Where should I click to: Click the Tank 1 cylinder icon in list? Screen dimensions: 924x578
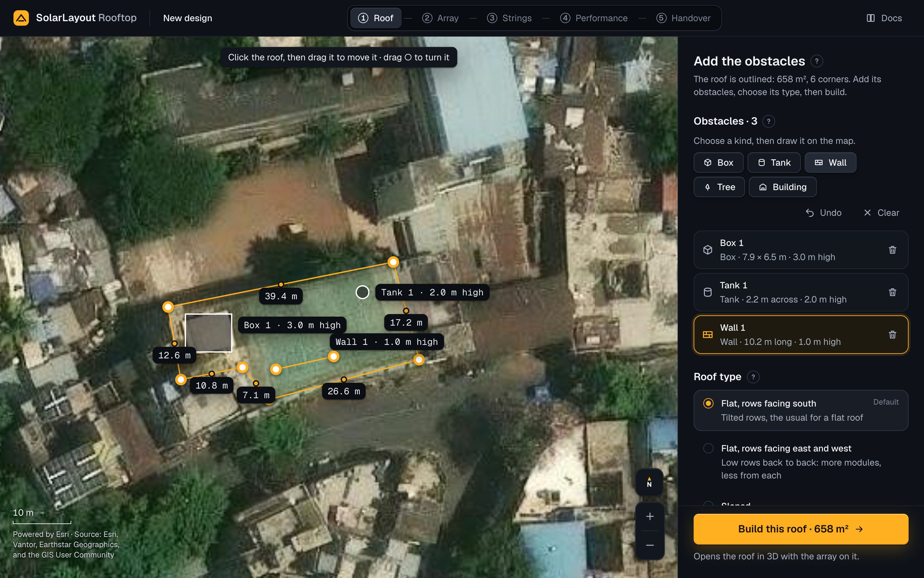707,292
